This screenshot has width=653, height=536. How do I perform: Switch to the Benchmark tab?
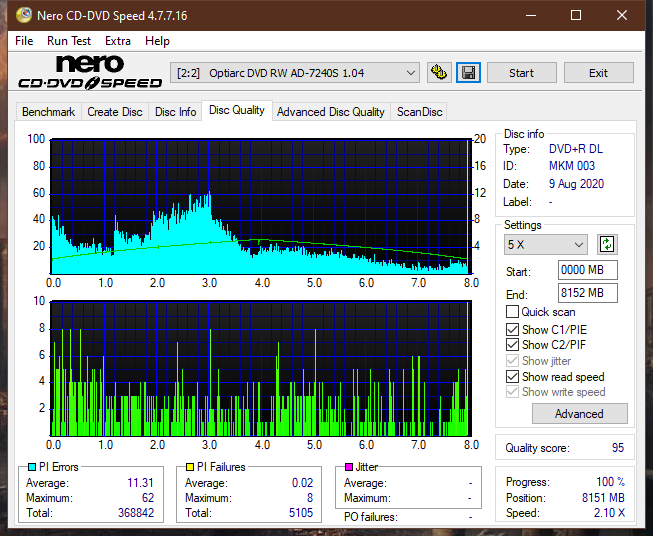(x=49, y=112)
